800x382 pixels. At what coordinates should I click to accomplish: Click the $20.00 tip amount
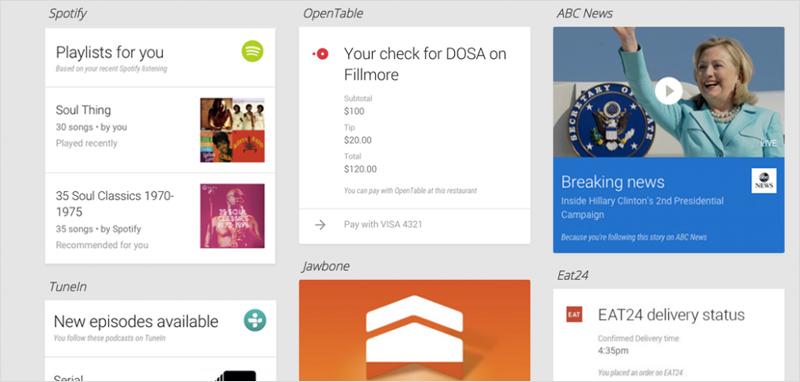358,140
